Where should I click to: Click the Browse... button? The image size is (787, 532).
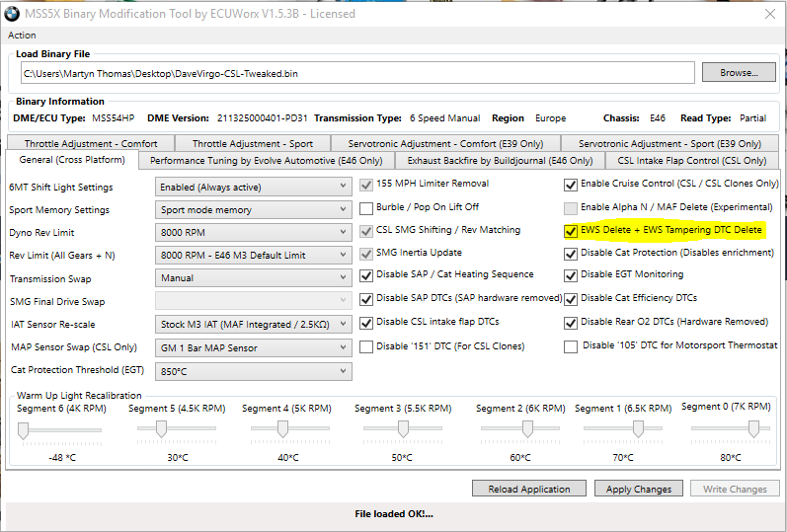click(739, 73)
